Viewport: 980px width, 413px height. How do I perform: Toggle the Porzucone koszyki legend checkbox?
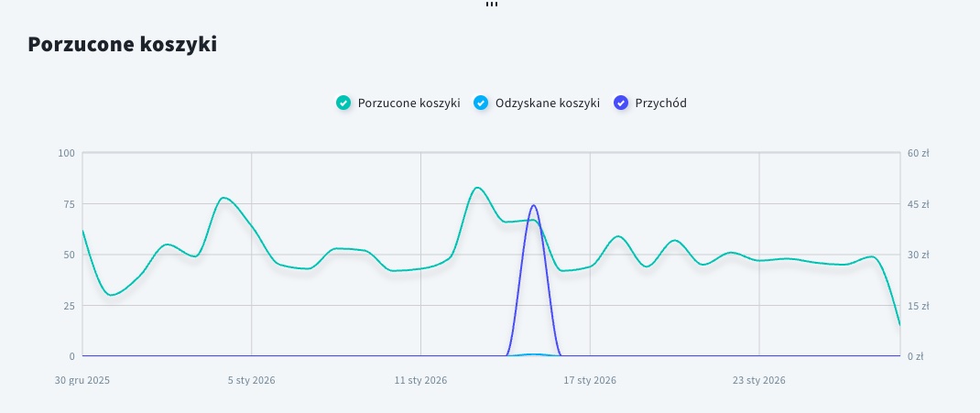pyautogui.click(x=343, y=103)
